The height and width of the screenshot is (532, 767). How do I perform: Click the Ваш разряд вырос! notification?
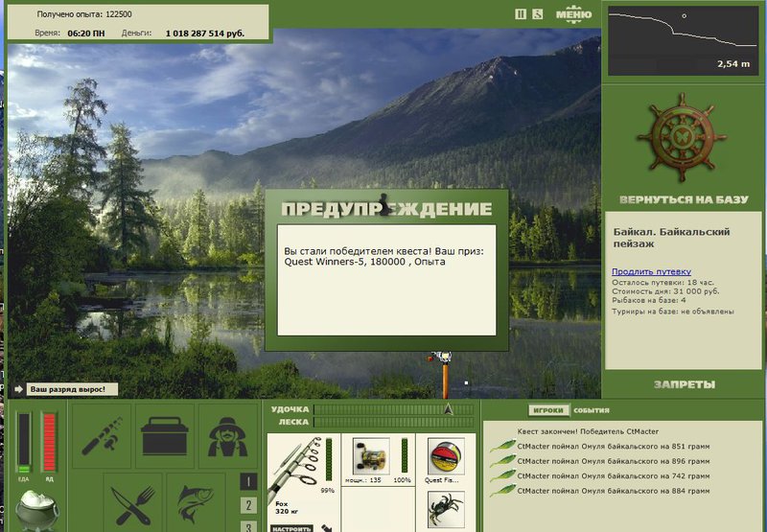pos(72,389)
